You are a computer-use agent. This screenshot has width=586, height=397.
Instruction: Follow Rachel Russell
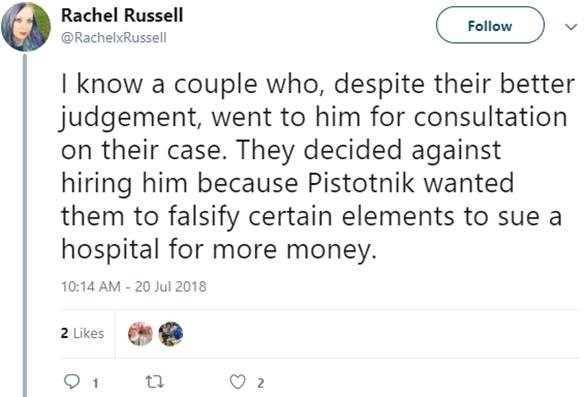pos(490,25)
